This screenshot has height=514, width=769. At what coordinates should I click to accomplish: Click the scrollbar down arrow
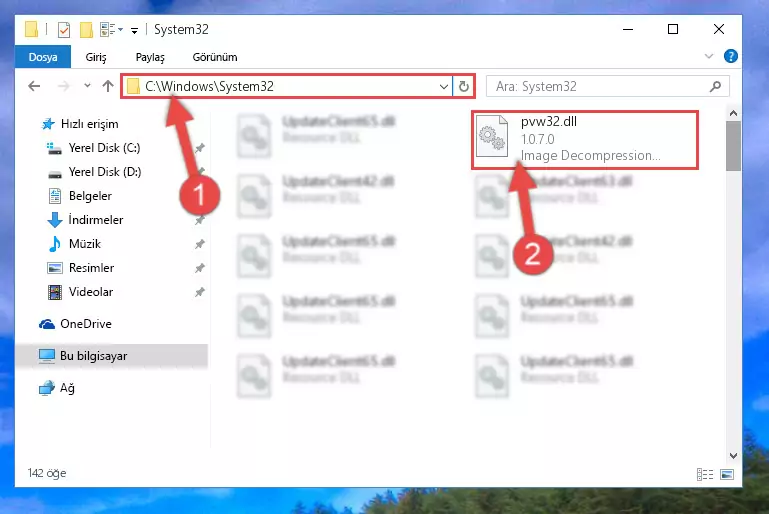click(733, 456)
